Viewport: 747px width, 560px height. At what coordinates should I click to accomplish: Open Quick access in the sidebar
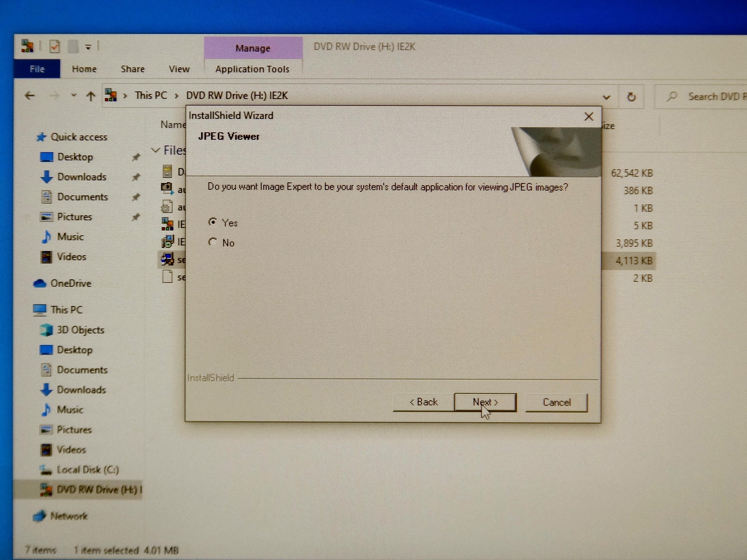[x=79, y=137]
